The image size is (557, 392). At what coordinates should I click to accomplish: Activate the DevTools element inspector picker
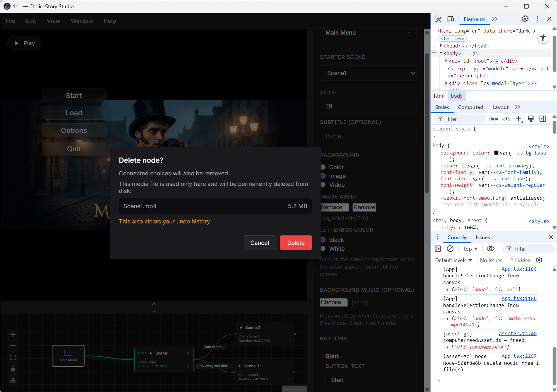[x=438, y=19]
